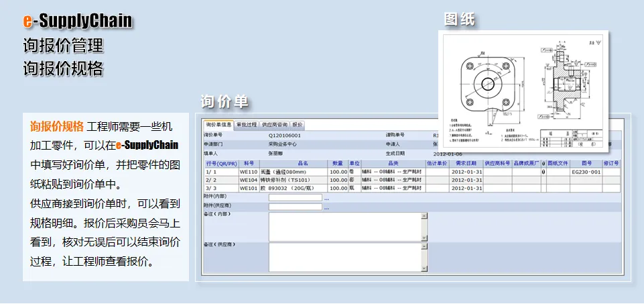
Task: Switch to the 供应商咨询 tab
Action: pyautogui.click(x=274, y=125)
